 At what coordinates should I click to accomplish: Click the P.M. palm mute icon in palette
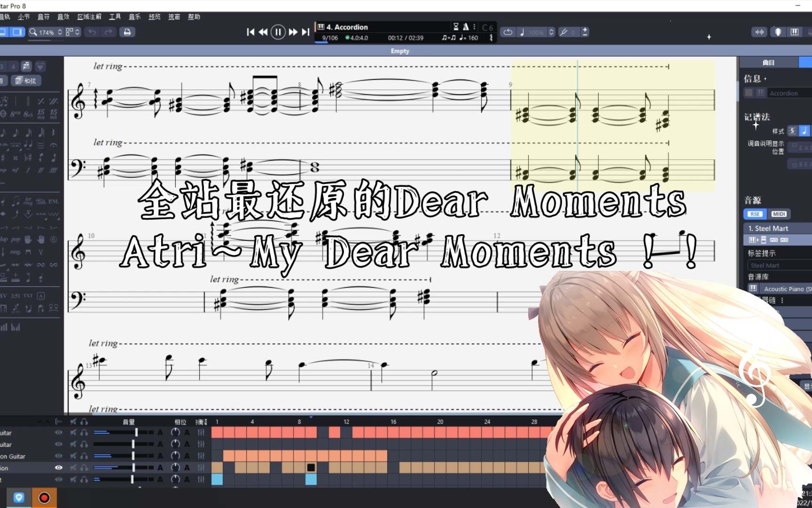click(54, 201)
